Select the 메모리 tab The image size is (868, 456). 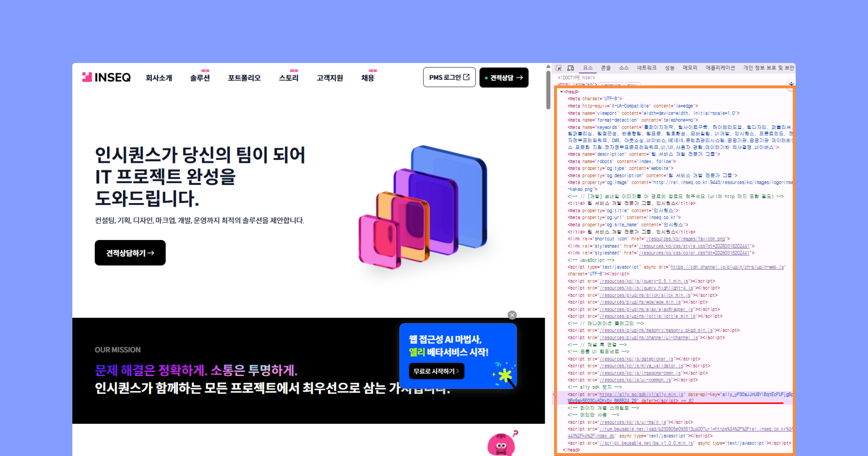690,68
